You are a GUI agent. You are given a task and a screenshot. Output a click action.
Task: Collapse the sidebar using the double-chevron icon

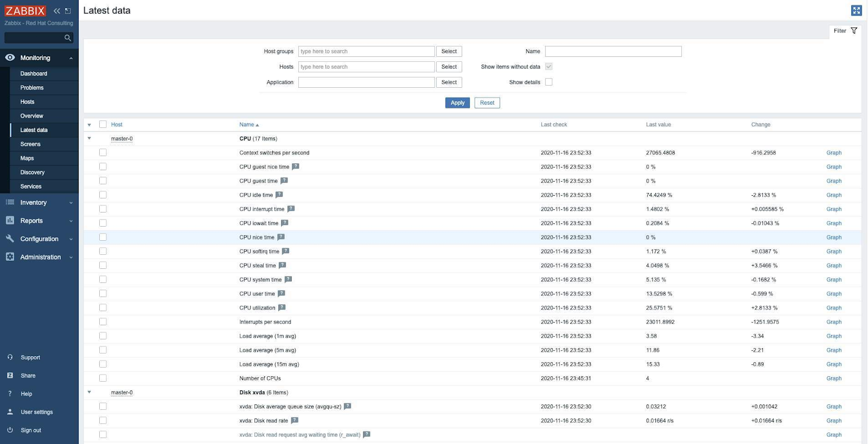(56, 11)
